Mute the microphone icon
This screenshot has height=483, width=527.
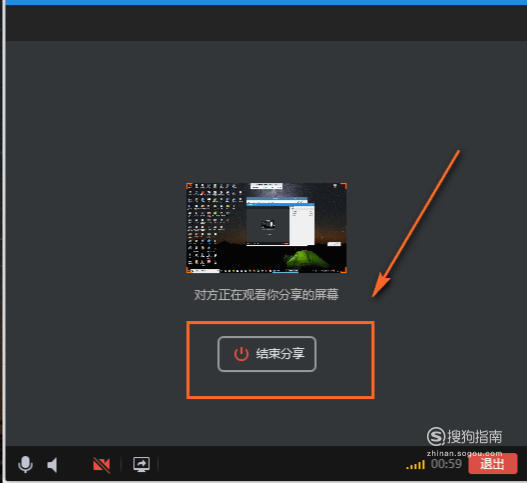click(26, 464)
